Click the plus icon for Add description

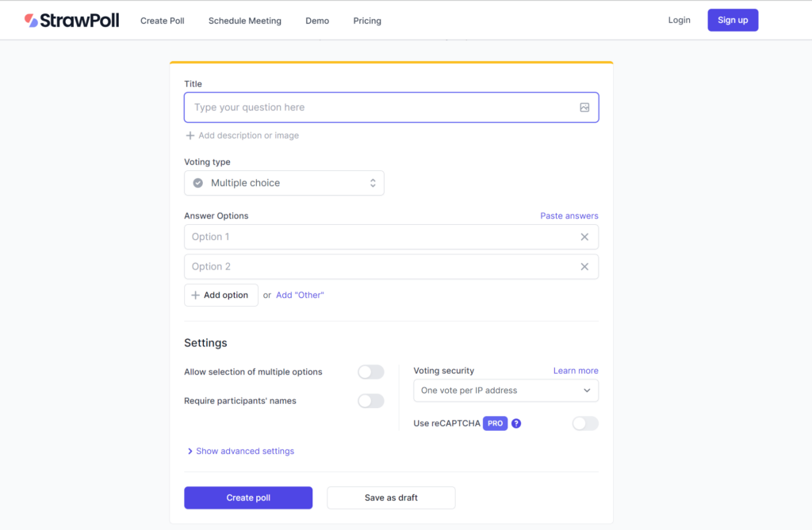coord(190,135)
